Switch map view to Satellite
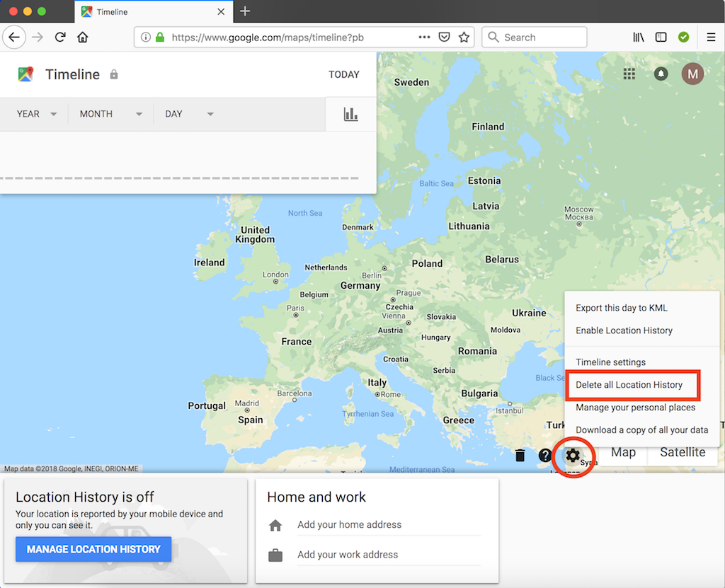The width and height of the screenshot is (725, 588). [683, 452]
